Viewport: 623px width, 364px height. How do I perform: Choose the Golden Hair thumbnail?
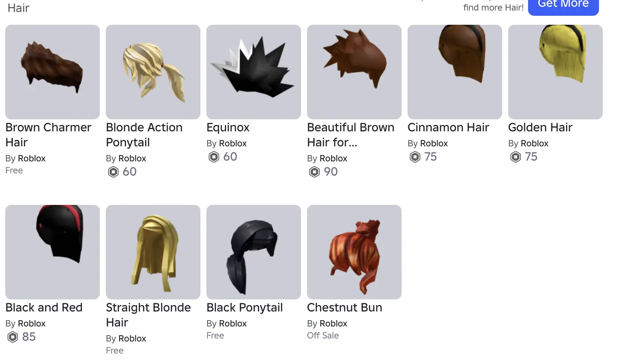pyautogui.click(x=555, y=72)
